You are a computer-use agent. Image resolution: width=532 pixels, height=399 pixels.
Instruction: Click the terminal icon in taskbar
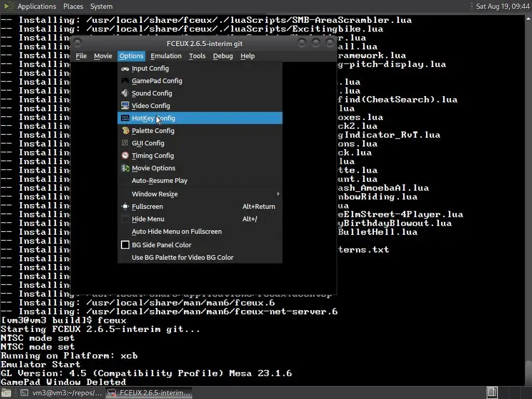pos(24,393)
